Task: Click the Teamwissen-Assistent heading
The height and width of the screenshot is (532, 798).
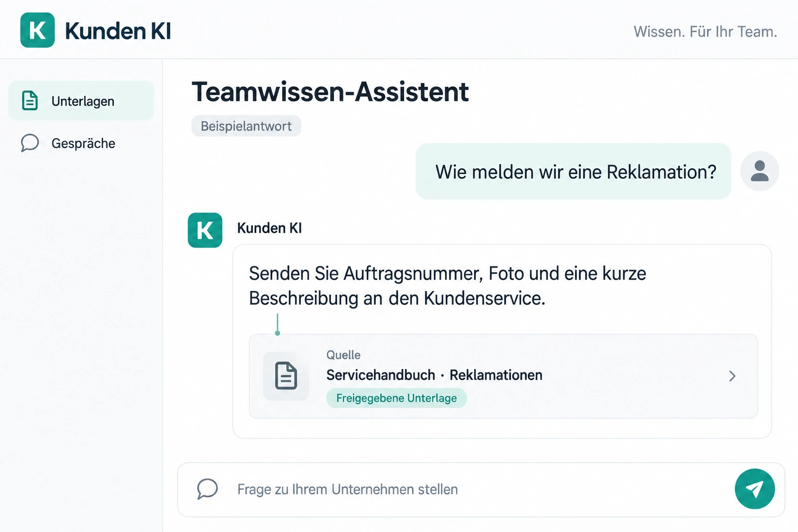Action: (x=330, y=92)
